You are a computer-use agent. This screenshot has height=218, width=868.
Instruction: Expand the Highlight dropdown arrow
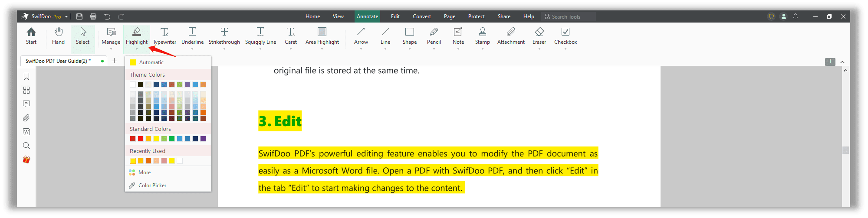coord(137,49)
